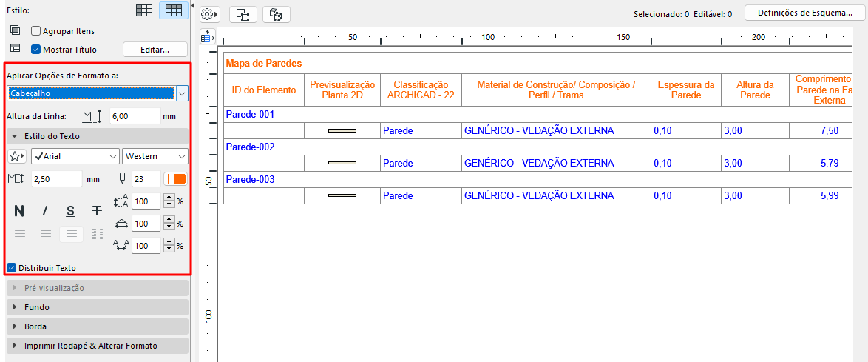Screen dimensions: 868x362
Task: Uncheck the Distribuir Texto checkbox
Action: point(11,268)
